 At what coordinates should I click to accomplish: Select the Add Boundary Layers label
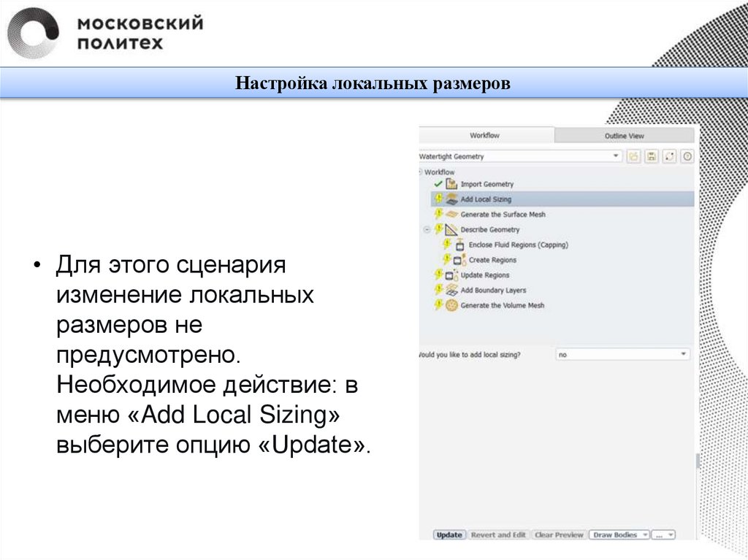click(493, 290)
